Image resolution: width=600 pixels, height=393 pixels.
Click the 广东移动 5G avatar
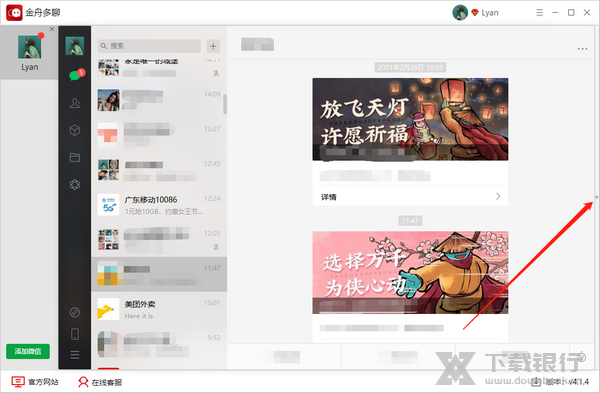108,205
